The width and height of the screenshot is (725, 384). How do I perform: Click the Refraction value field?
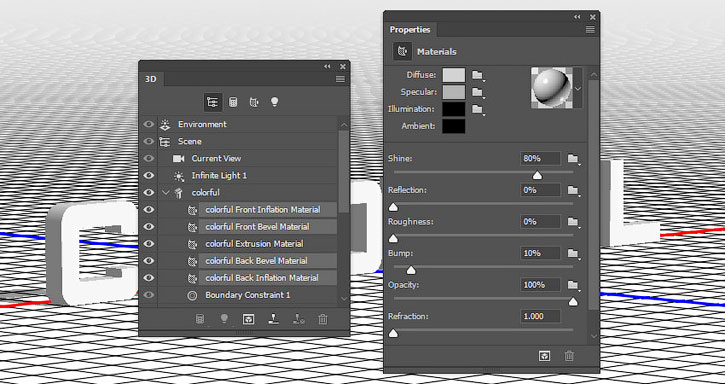[x=540, y=316]
